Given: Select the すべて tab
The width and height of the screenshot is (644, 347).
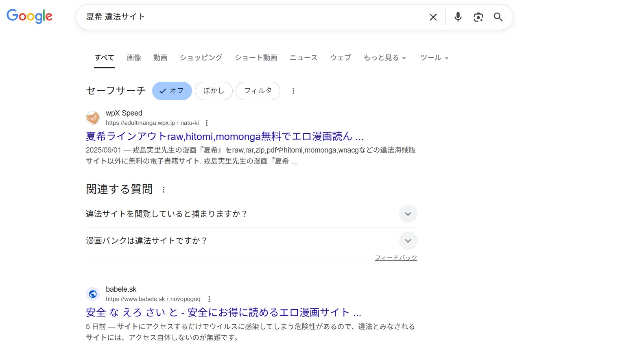Looking at the screenshot, I should pos(104,58).
